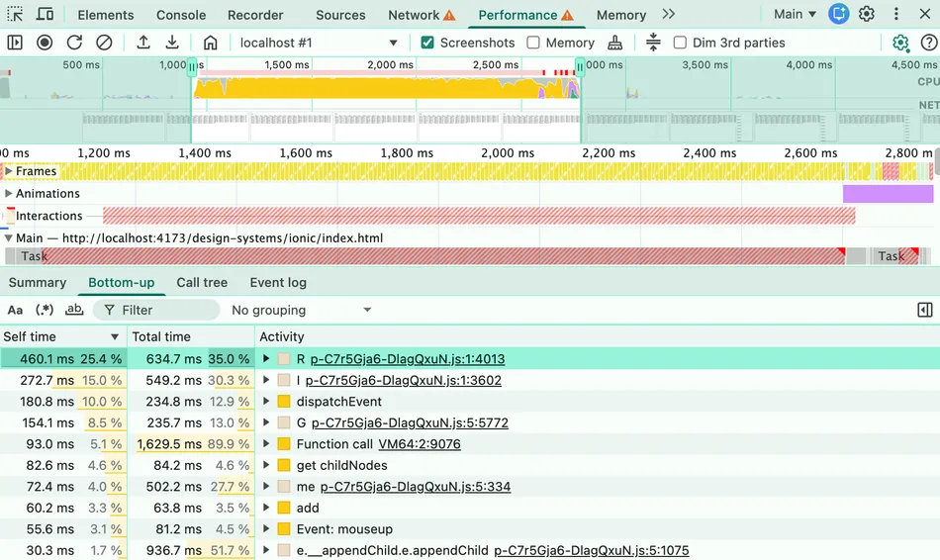Screen dimensions: 940x560
Task: Open link p-C7r5Gja6-DlagQxuN.js:5:1075
Action: click(591, 550)
